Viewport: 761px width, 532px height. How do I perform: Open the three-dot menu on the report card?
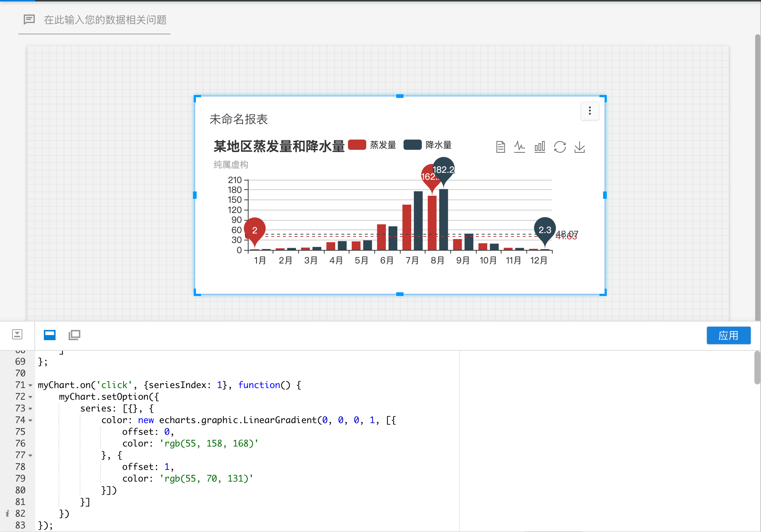[590, 111]
